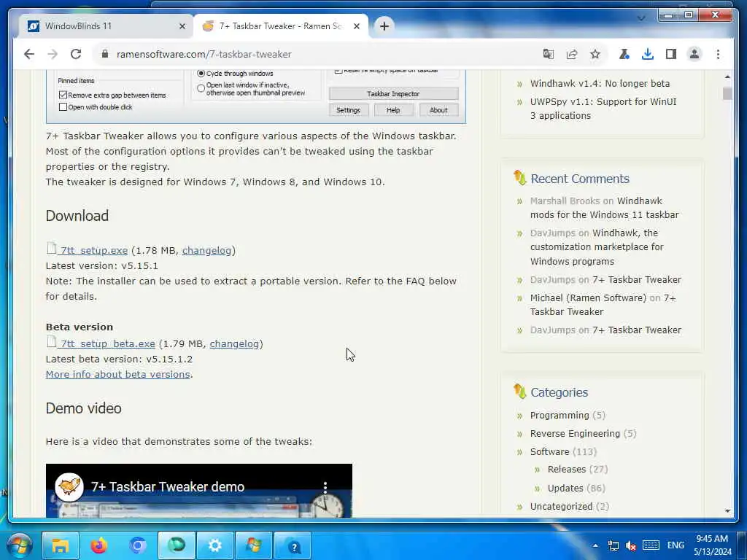This screenshot has height=560, width=747.
Task: Open the profile avatar menu
Action: click(694, 54)
